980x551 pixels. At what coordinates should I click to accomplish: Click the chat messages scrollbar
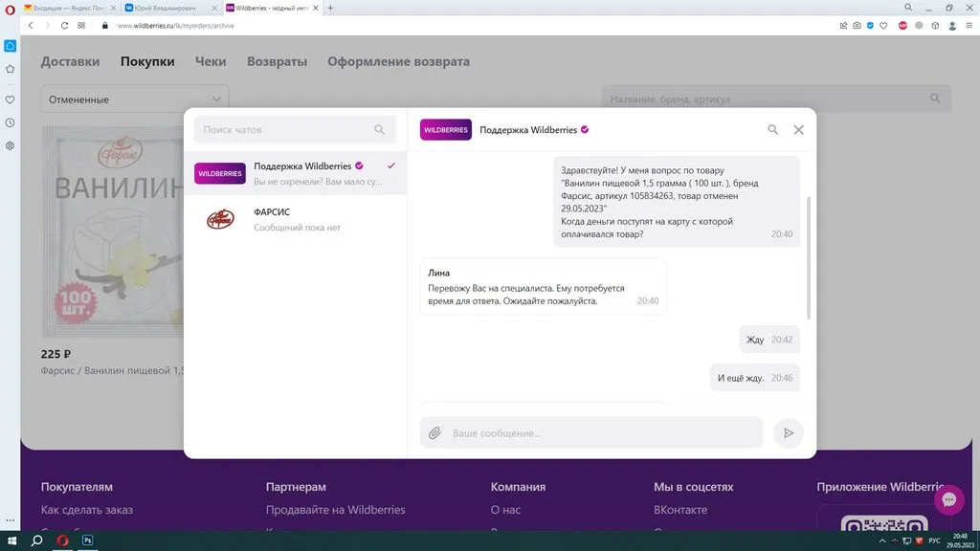(x=809, y=257)
